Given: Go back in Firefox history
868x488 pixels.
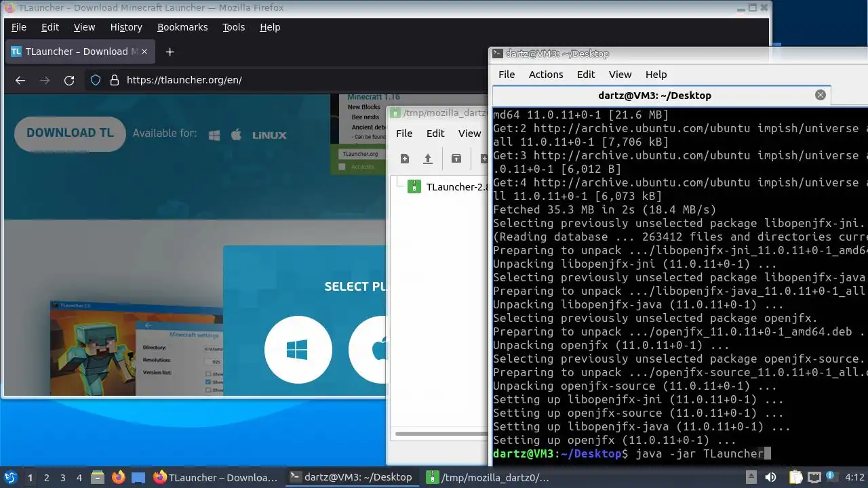Looking at the screenshot, I should click(x=20, y=80).
